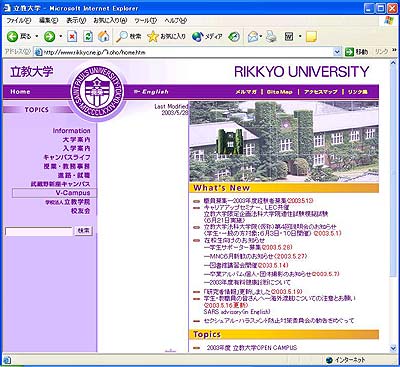Open History via clock icon
The width and height of the screenshot is (400, 367).
(234, 36)
